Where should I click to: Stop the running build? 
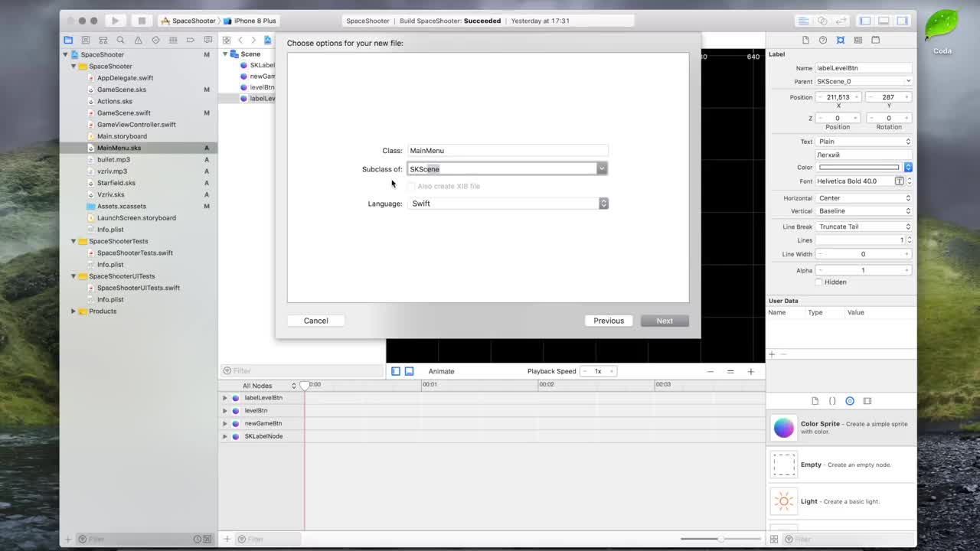click(142, 21)
